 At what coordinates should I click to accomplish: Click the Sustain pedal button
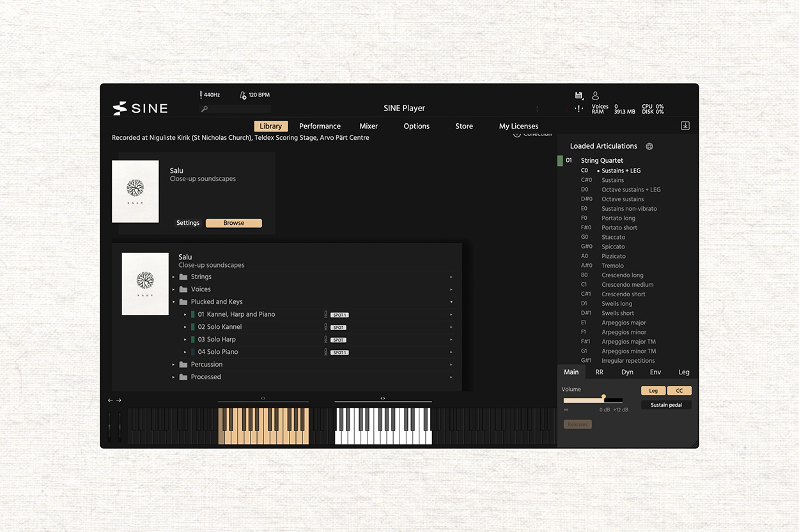[666, 404]
